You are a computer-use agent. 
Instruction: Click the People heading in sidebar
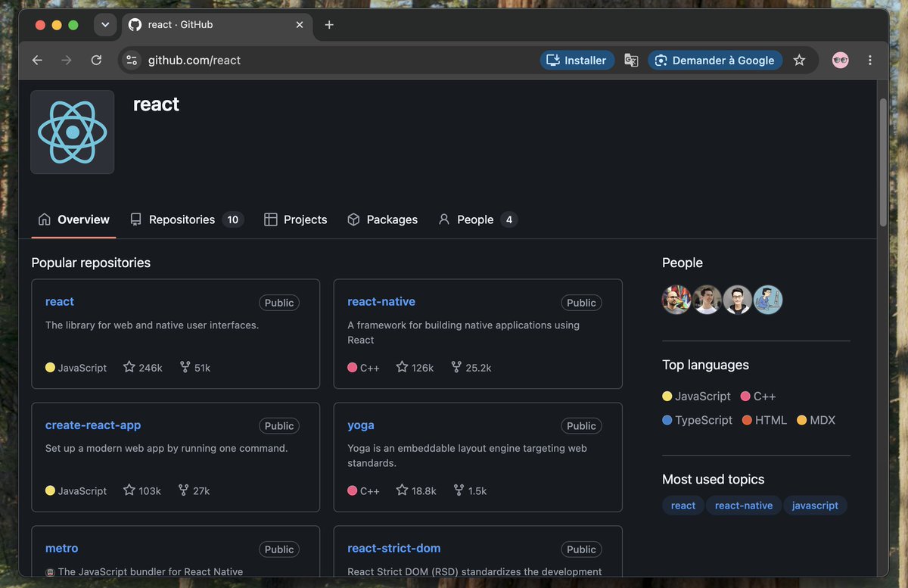[x=683, y=263]
